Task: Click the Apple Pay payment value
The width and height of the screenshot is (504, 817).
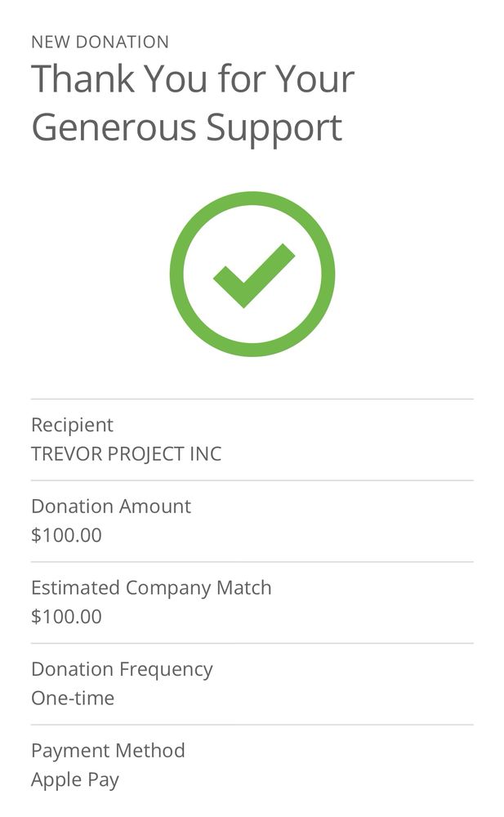Action: (75, 780)
